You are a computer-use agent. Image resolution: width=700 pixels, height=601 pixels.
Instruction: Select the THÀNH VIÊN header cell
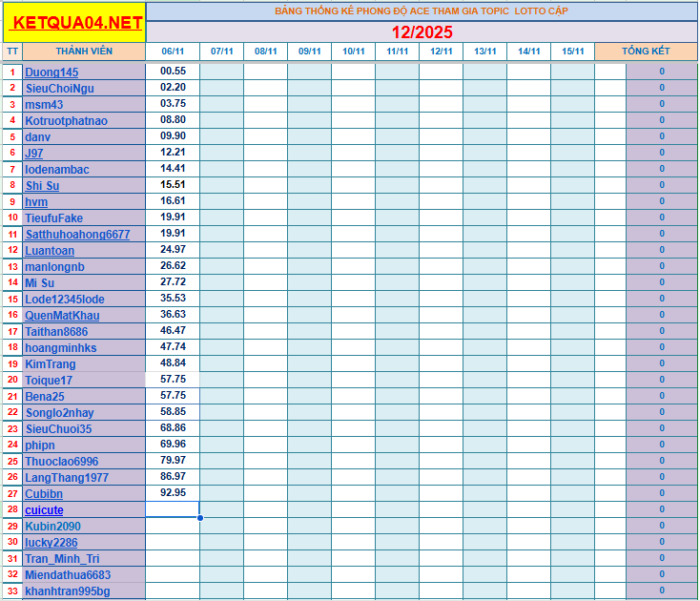click(84, 52)
